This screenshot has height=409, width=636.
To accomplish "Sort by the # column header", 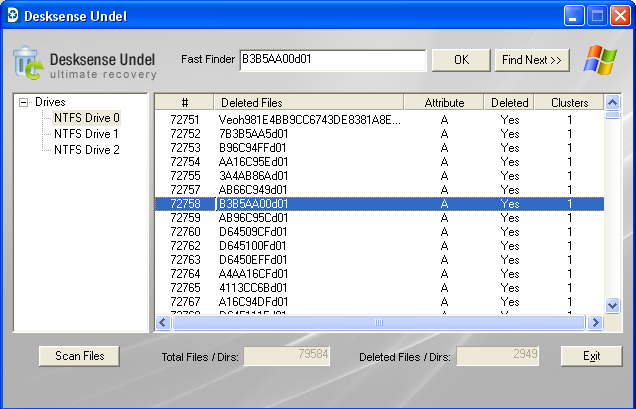I will pyautogui.click(x=185, y=102).
